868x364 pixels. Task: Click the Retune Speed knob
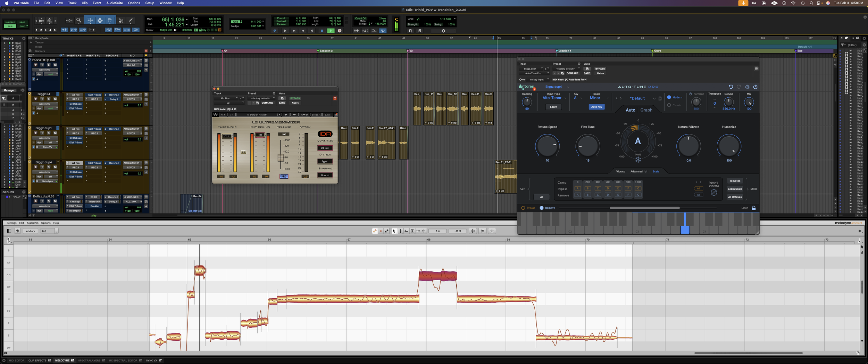547,146
